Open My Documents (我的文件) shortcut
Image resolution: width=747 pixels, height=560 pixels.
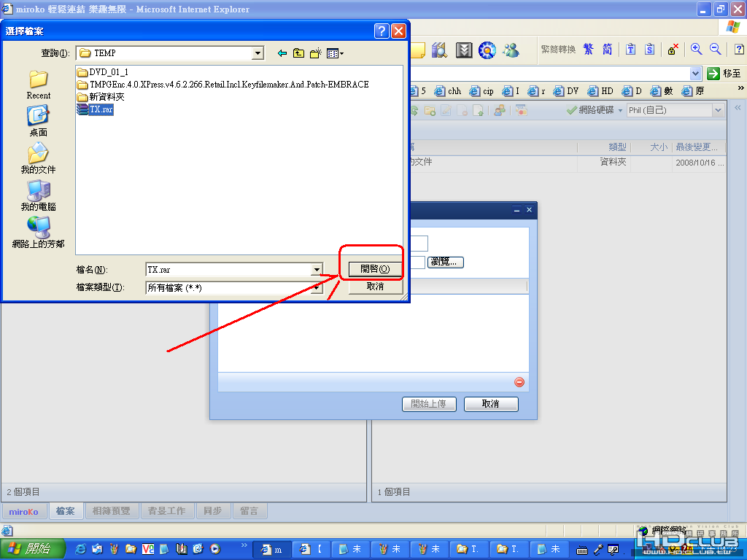(x=38, y=158)
